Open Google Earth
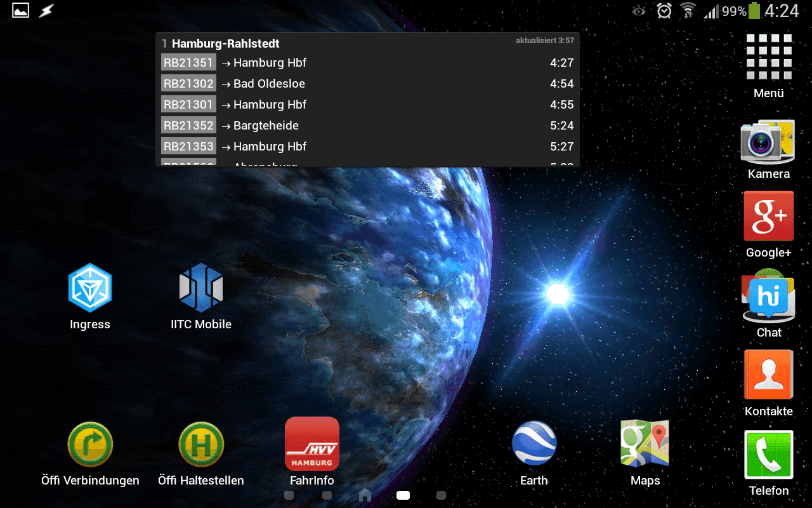 click(x=534, y=453)
